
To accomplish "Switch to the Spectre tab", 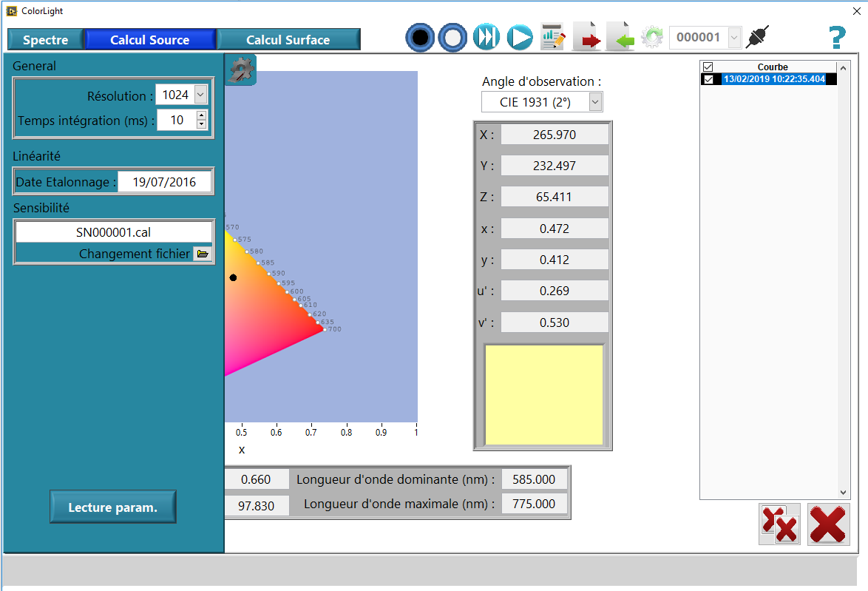I will [45, 40].
